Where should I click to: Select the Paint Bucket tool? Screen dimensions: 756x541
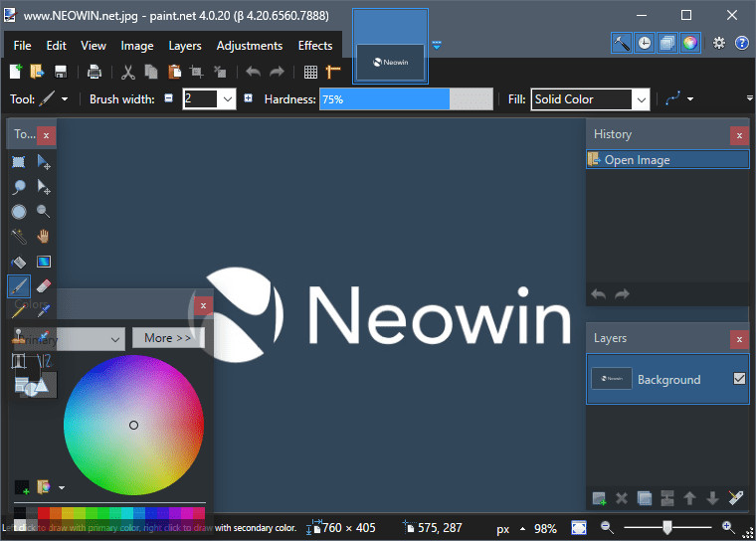[x=18, y=262]
